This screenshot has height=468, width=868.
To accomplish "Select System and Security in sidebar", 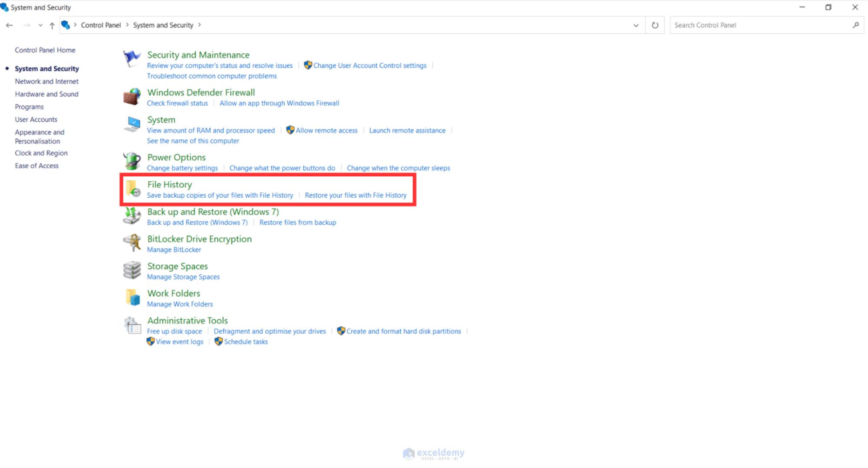I will (x=47, y=69).
